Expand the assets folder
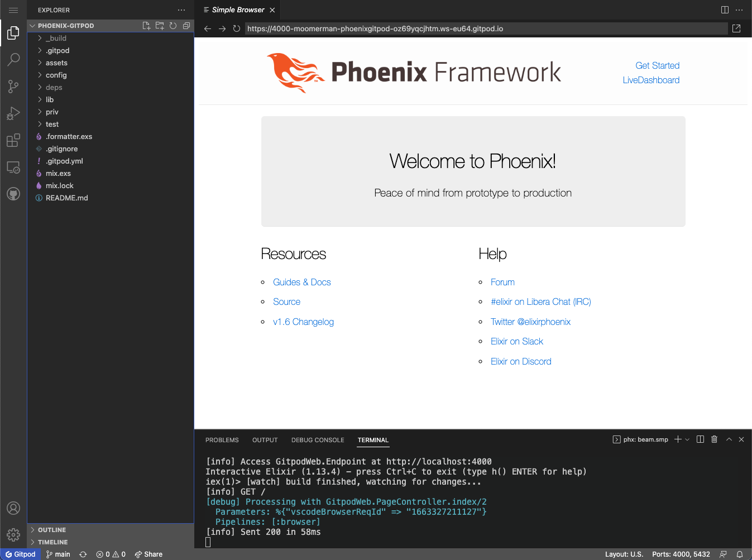 (x=111, y=63)
